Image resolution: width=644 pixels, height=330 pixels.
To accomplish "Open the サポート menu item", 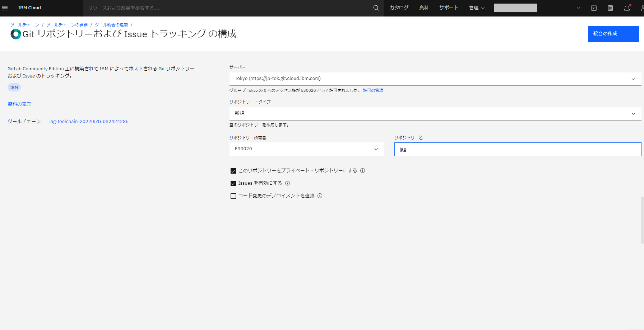I will click(x=449, y=8).
